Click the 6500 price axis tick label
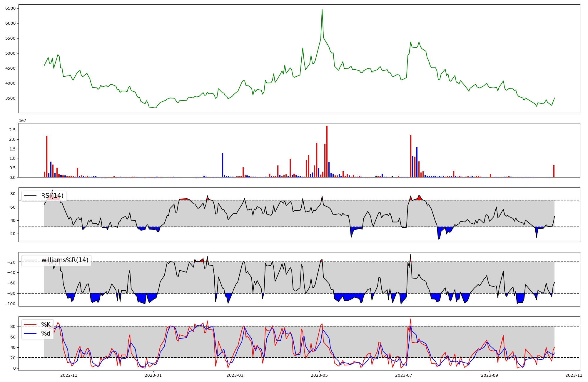The image size is (588, 382). click(x=11, y=8)
